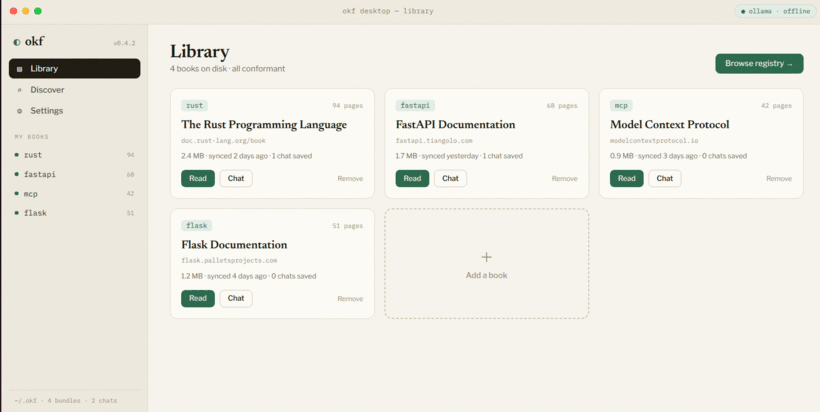Screen dimensions: 820x412
Task: Read The Rust Programming Language book
Action: [198, 178]
